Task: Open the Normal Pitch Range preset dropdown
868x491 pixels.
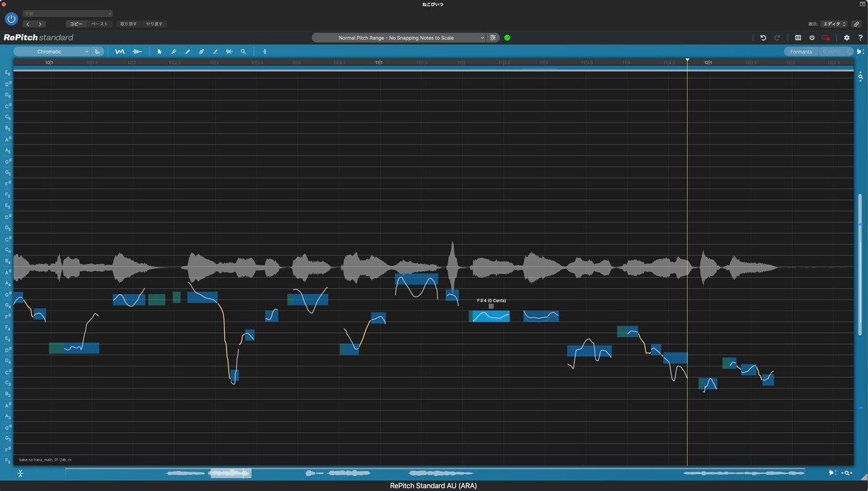Action: tap(398, 38)
